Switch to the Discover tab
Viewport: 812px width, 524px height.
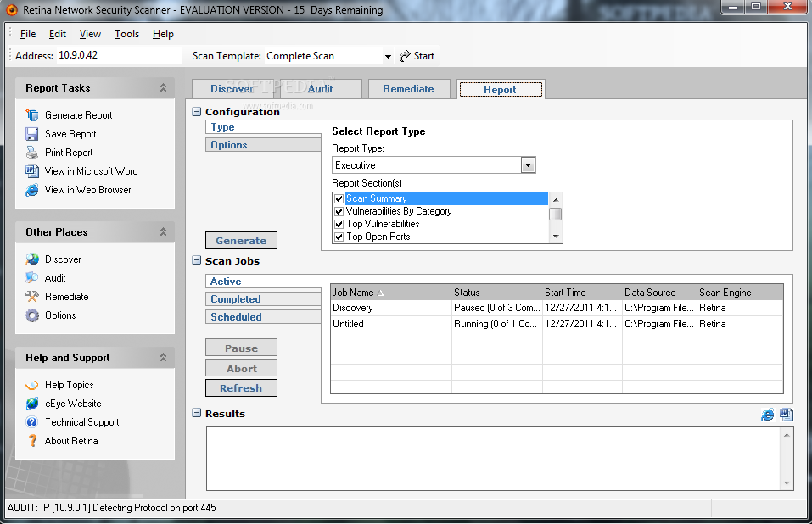click(232, 89)
